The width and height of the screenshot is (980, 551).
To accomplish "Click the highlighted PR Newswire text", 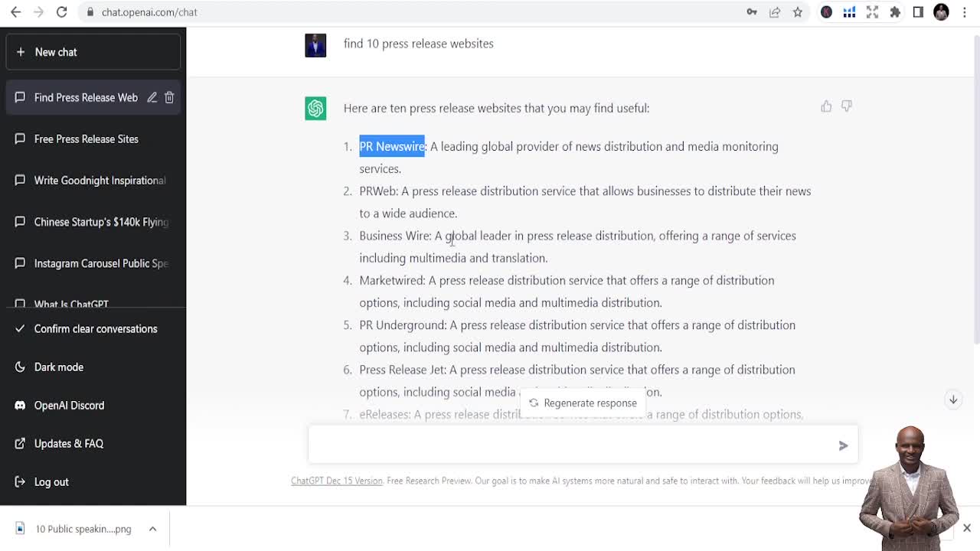I will (x=392, y=146).
